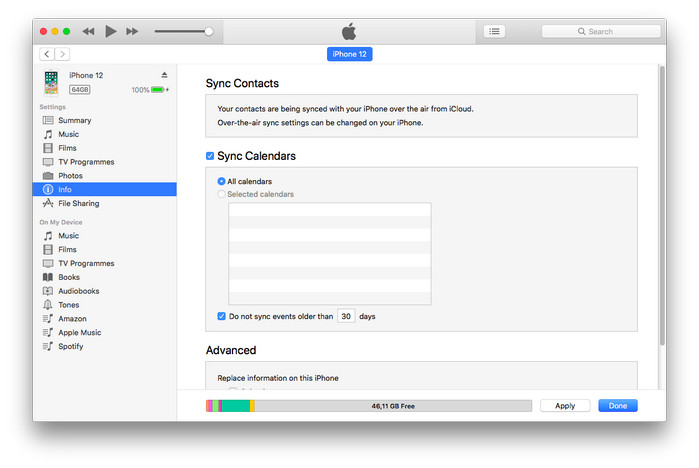Open the list view button in toolbar
The height and width of the screenshot is (468, 699).
(x=494, y=31)
